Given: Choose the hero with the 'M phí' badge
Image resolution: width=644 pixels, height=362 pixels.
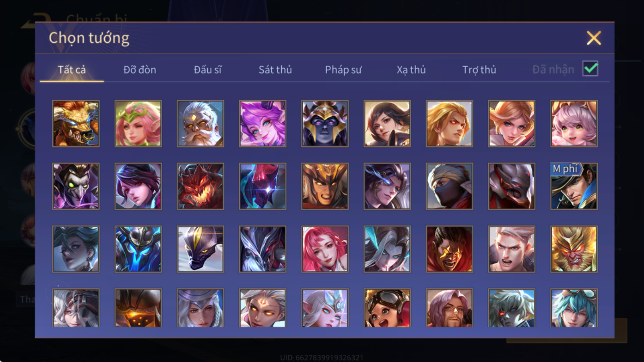Looking at the screenshot, I should pyautogui.click(x=574, y=186).
